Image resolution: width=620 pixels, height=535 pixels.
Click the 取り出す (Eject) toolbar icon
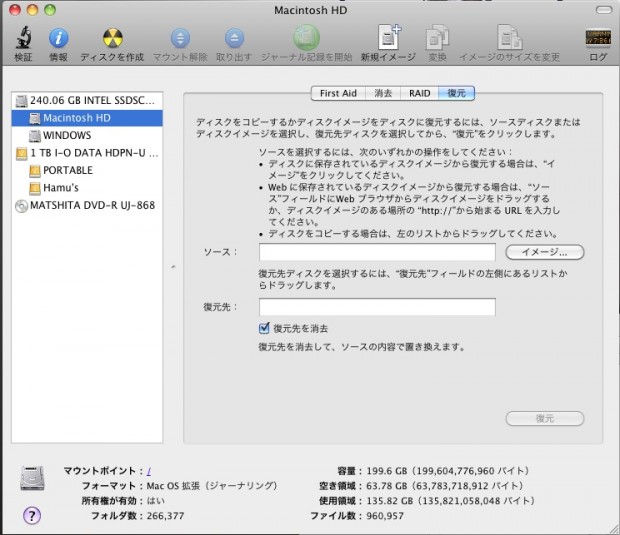point(234,38)
